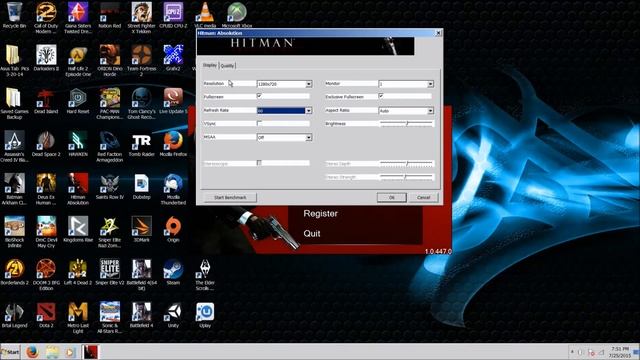The image size is (640, 360).
Task: Open Saints Row IV shortcut
Action: (x=110, y=186)
